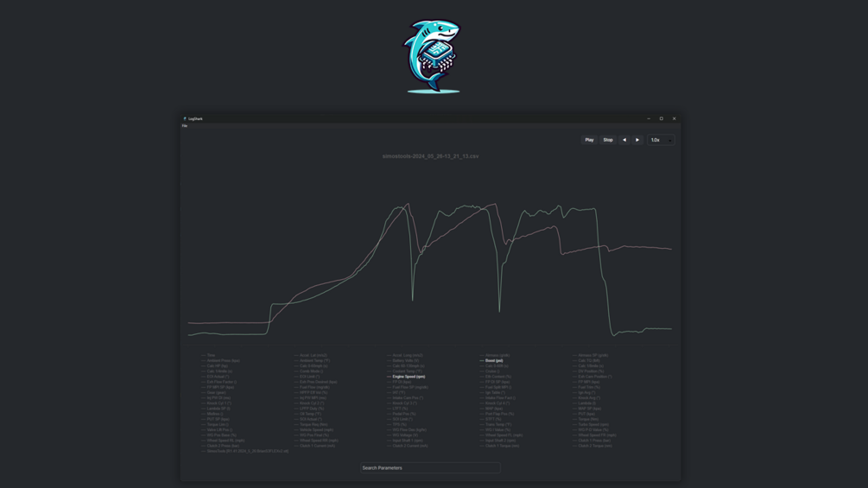Click the Search Parameters field
The width and height of the screenshot is (868, 488).
coord(430,467)
